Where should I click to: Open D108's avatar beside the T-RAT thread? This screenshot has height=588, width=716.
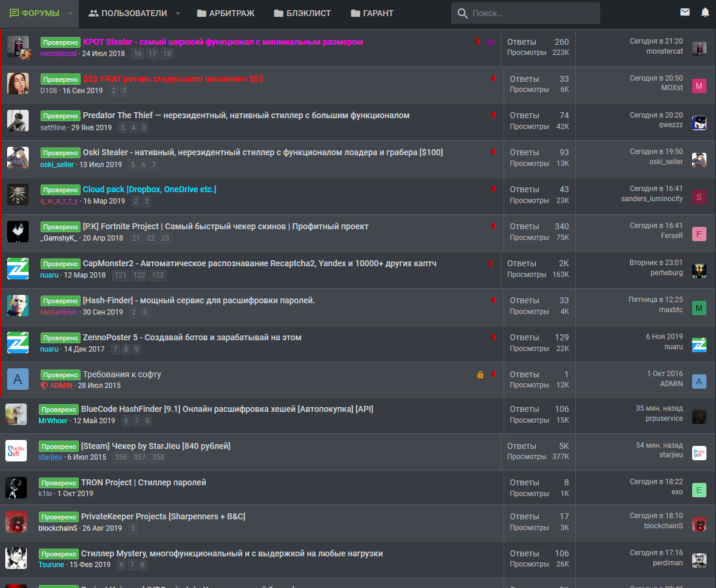18,84
